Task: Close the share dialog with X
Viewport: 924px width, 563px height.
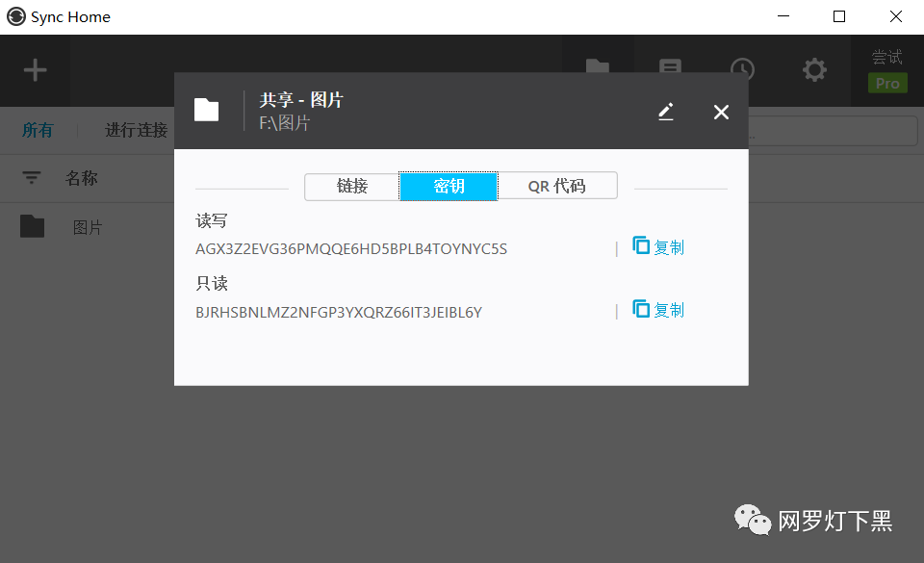Action: (721, 112)
